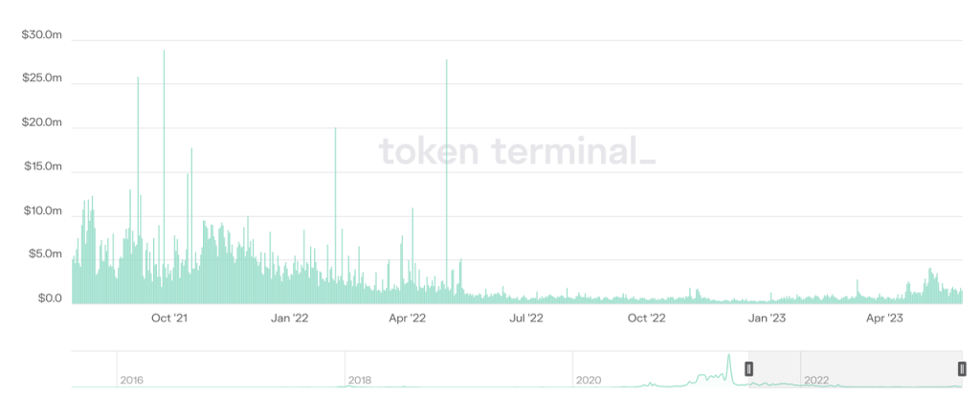
Task: Click the right range selector handle
Action: pos(961,368)
